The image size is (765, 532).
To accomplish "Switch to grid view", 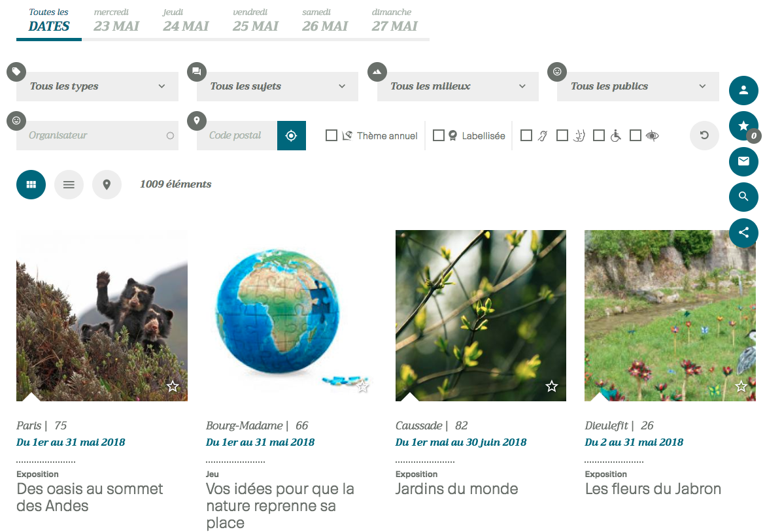I will [31, 184].
